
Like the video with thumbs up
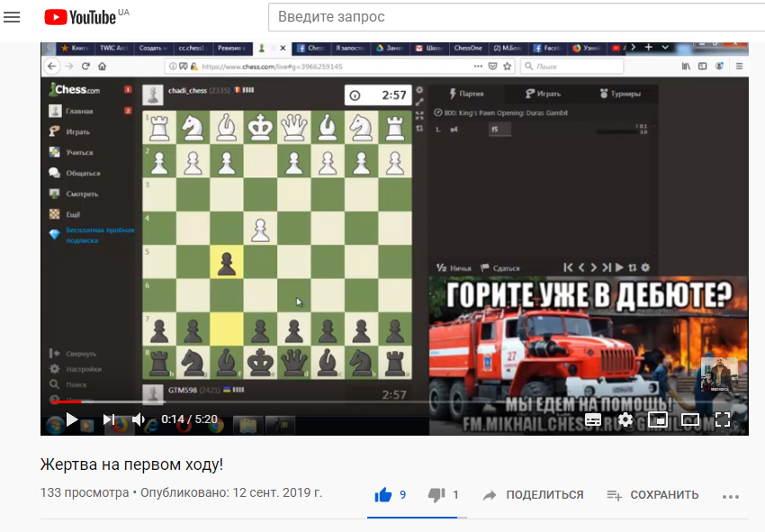pos(383,494)
